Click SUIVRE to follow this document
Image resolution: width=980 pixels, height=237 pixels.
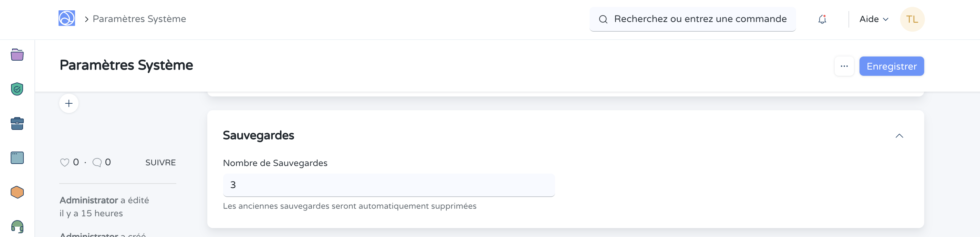click(160, 163)
